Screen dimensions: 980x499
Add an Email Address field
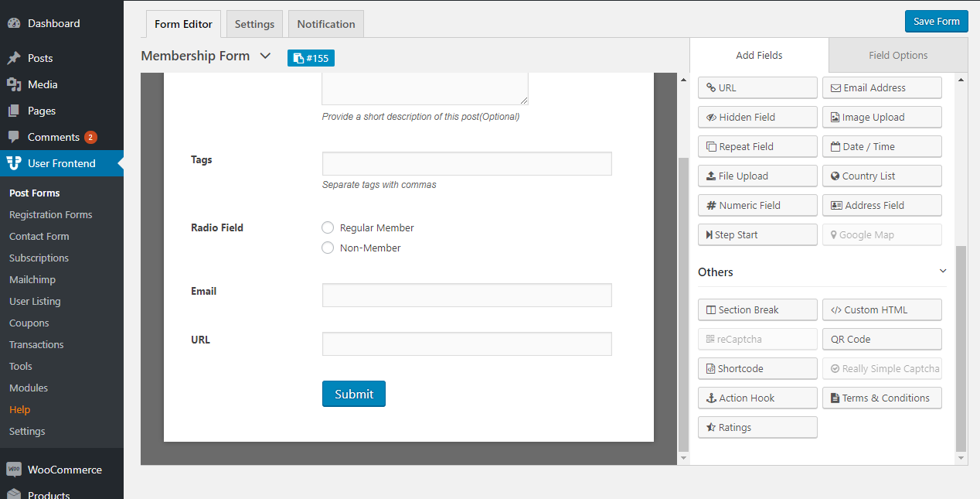(882, 87)
